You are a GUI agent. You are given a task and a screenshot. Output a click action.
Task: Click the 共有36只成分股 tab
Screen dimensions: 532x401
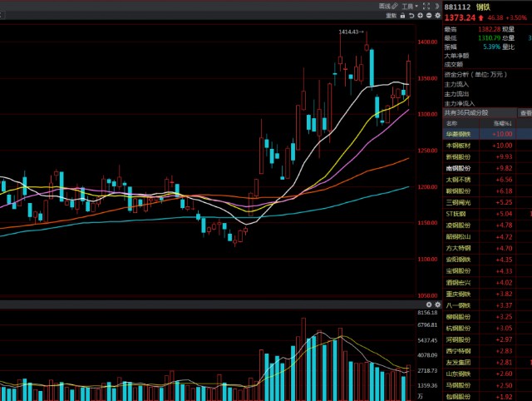click(x=466, y=112)
